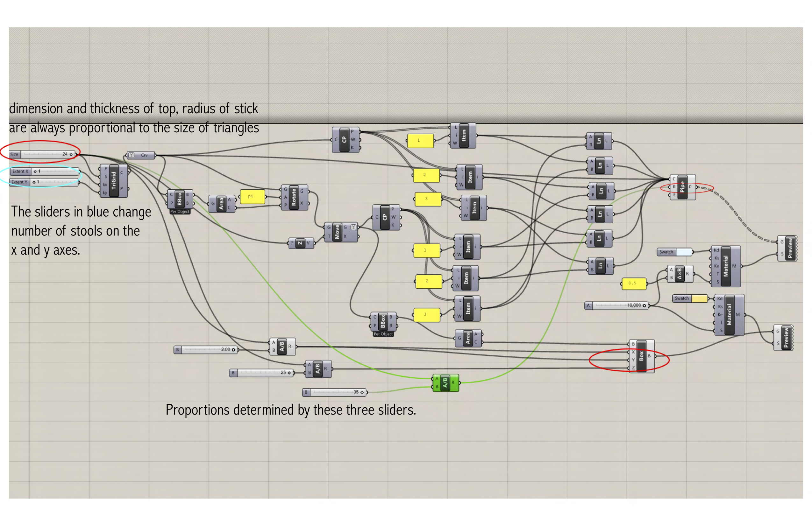Click the TriGrid component node
The height and width of the screenshot is (525, 812).
114,181
